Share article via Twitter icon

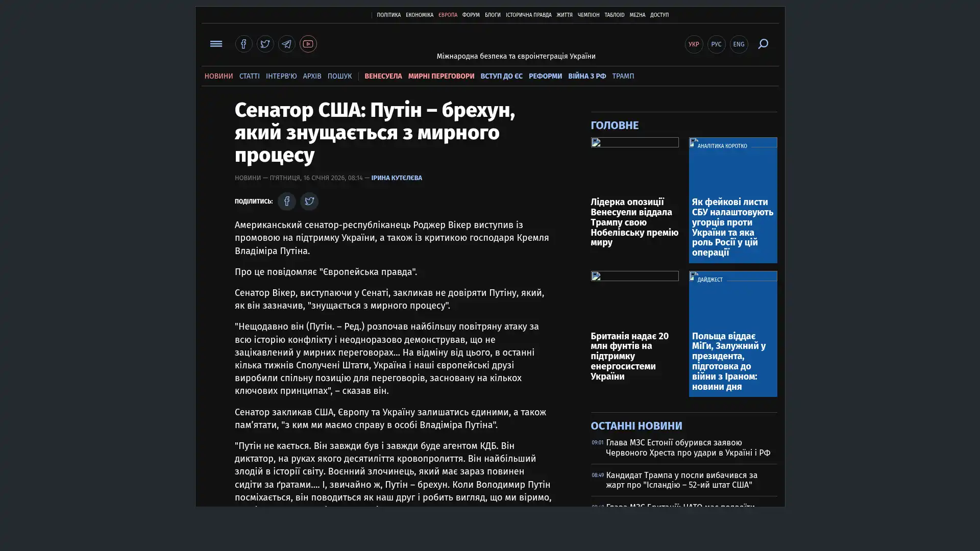309,202
